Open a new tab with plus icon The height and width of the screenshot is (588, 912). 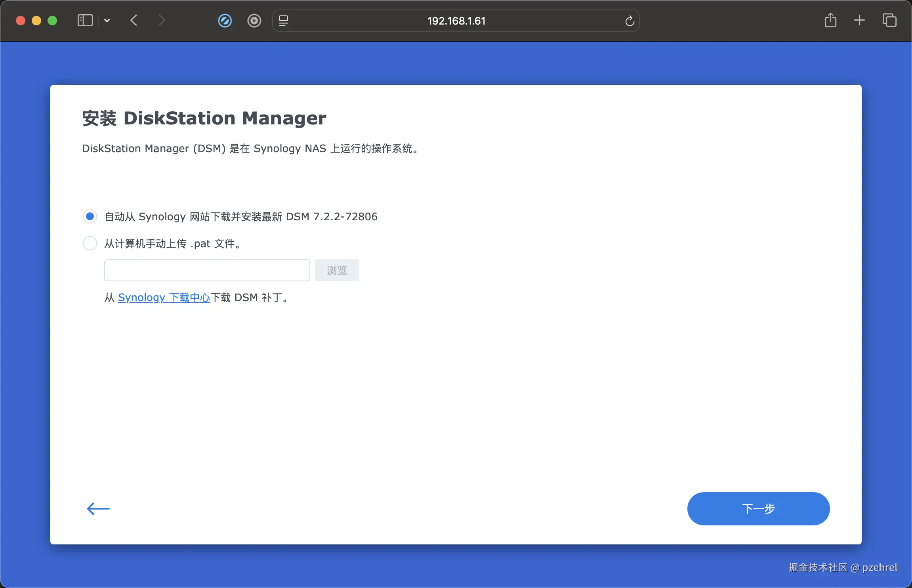pos(859,20)
